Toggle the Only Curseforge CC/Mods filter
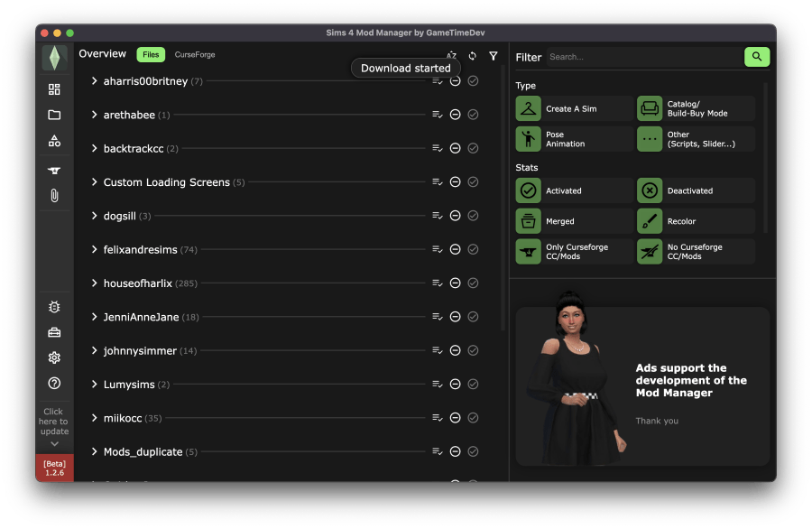812x529 pixels. coord(574,252)
